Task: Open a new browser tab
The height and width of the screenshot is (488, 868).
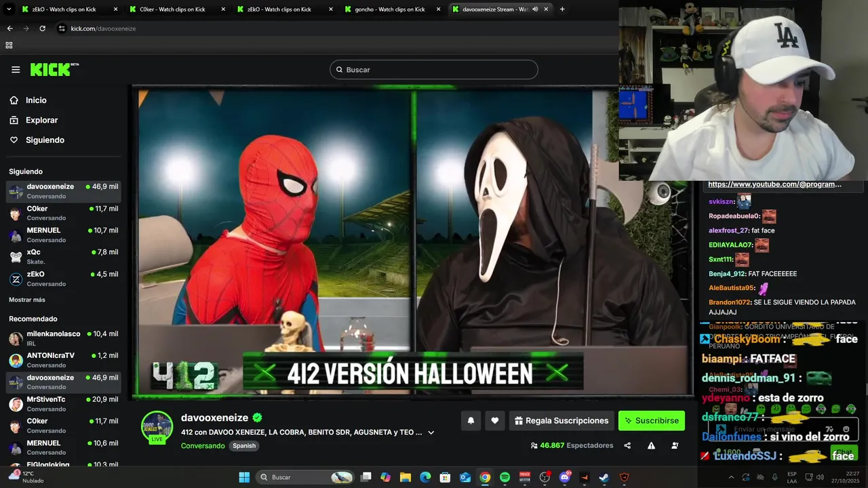Action: 562,9
